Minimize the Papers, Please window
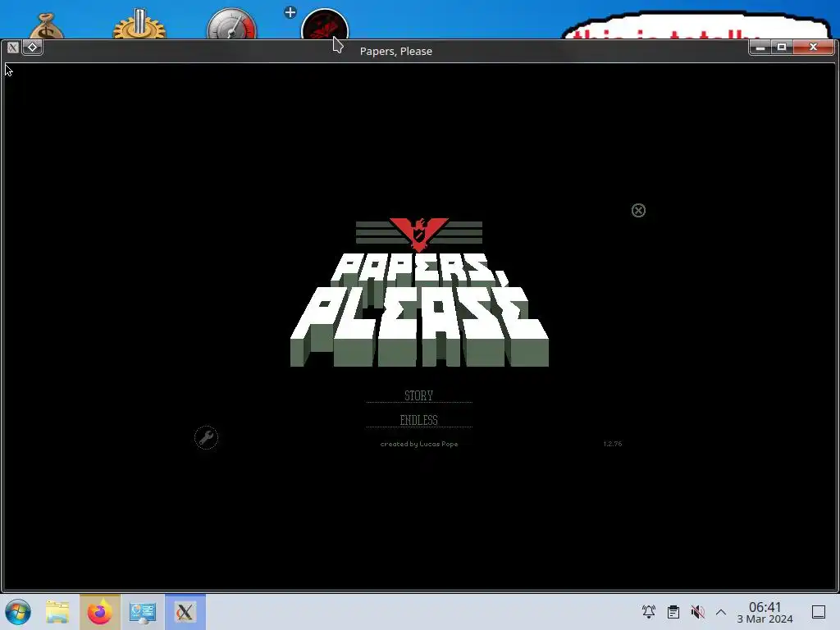 pos(760,48)
